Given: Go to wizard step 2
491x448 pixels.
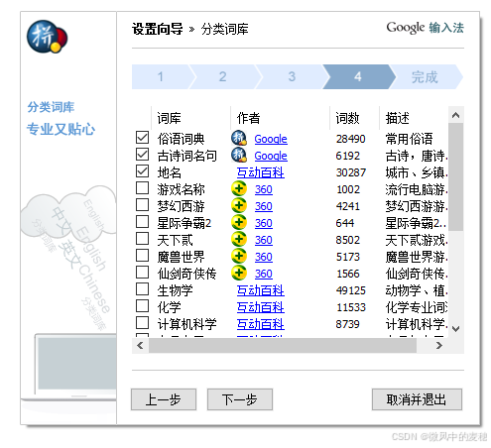Looking at the screenshot, I should (223, 76).
